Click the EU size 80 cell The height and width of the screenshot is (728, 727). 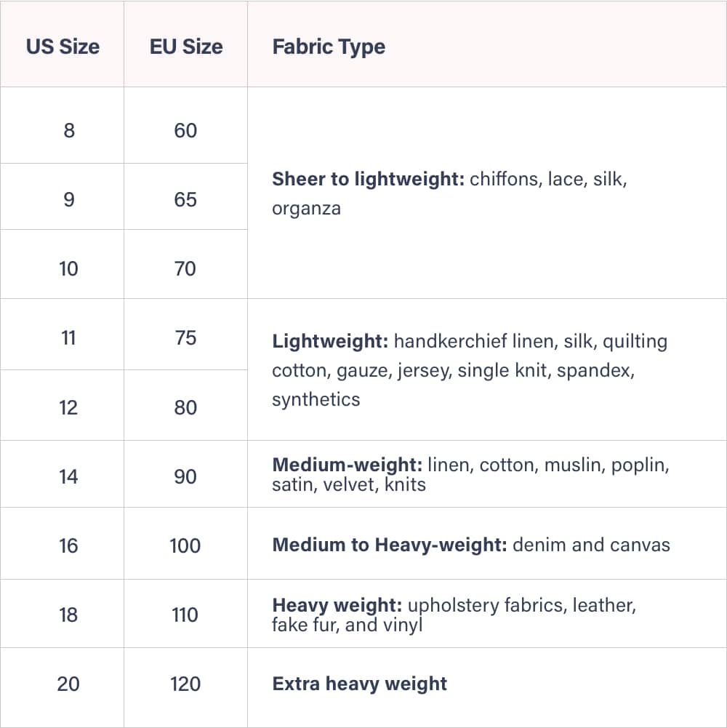coord(185,407)
